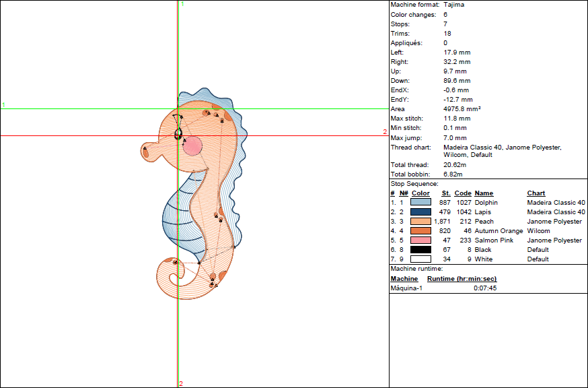Click the Dolphin light blue color swatch

pyautogui.click(x=420, y=203)
